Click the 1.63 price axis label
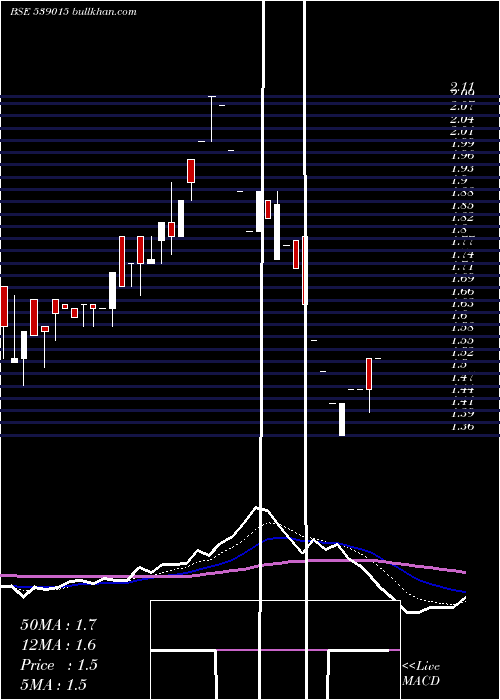Screen dimensions: 500x700 pos(462,304)
